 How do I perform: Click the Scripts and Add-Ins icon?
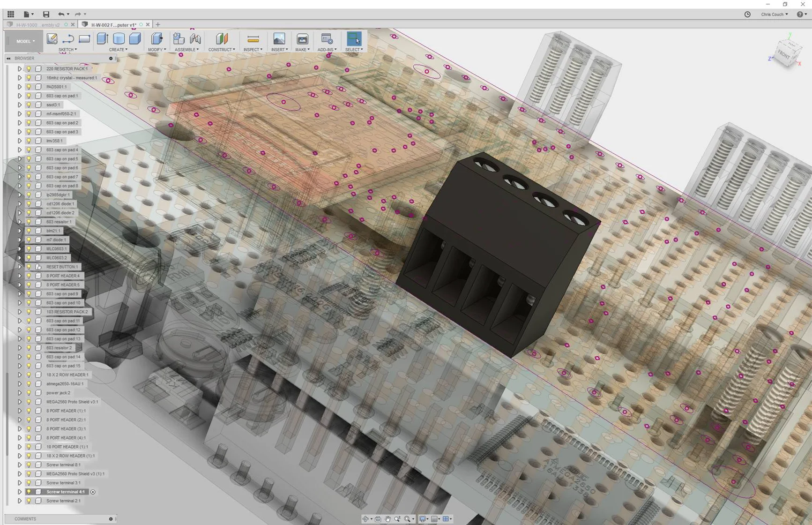327,38
